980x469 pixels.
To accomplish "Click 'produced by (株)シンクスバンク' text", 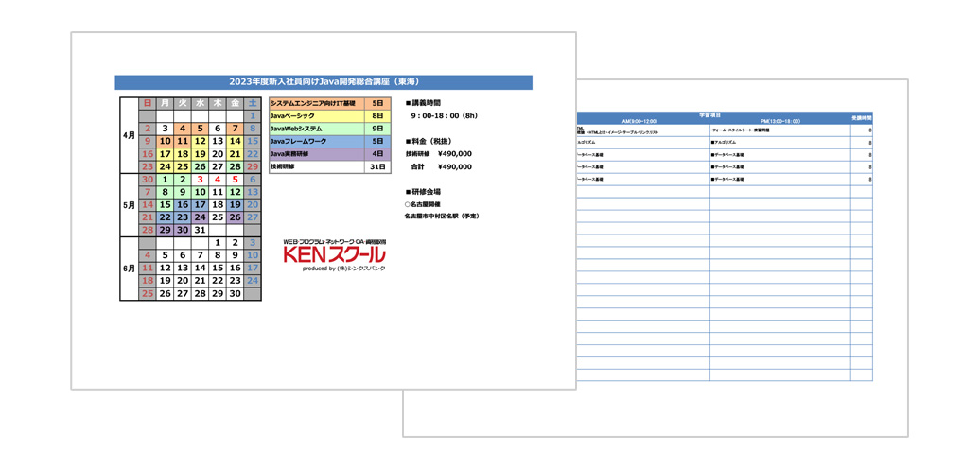I will tap(343, 268).
